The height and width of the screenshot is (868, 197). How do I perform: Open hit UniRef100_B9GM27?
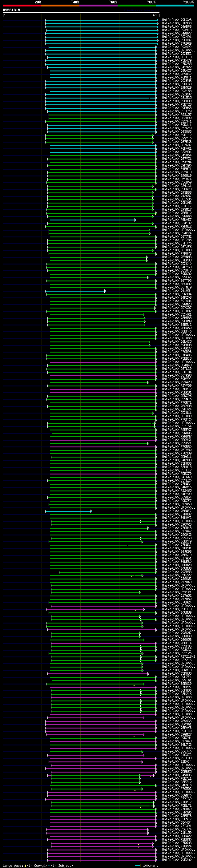[177, 735]
